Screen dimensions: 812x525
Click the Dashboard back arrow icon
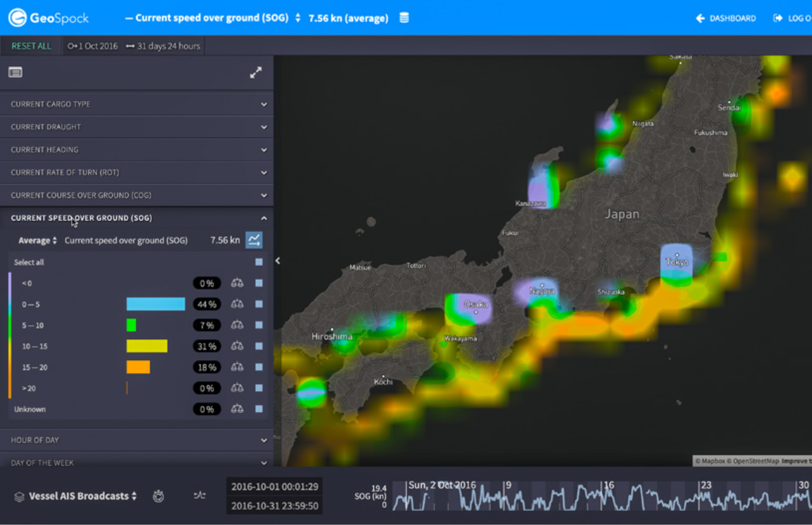(700, 18)
